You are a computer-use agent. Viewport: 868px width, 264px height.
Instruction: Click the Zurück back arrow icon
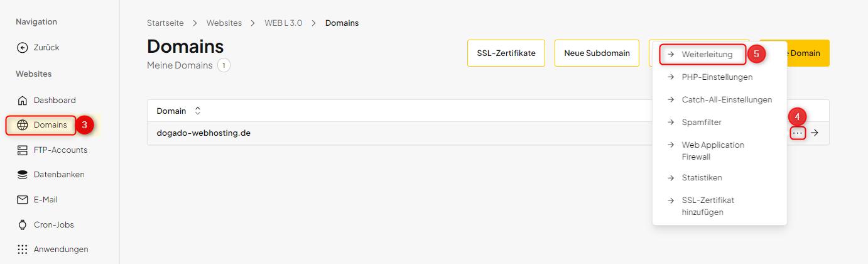pyautogui.click(x=23, y=47)
